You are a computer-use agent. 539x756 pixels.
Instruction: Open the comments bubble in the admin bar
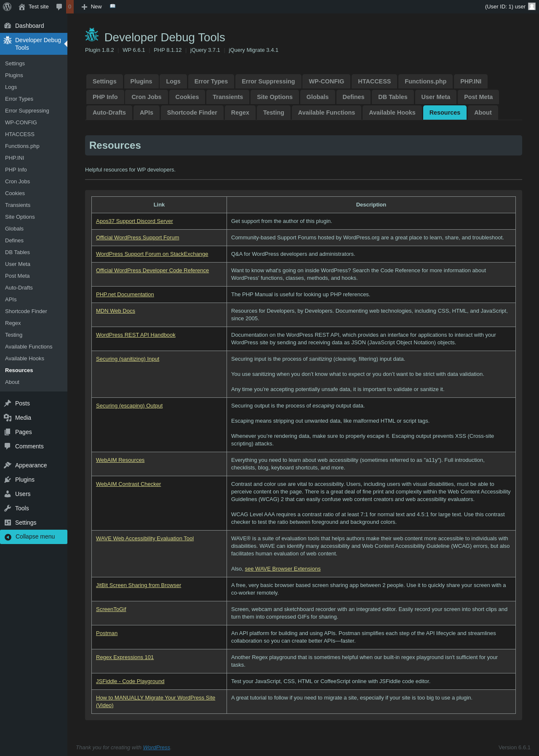(x=59, y=7)
